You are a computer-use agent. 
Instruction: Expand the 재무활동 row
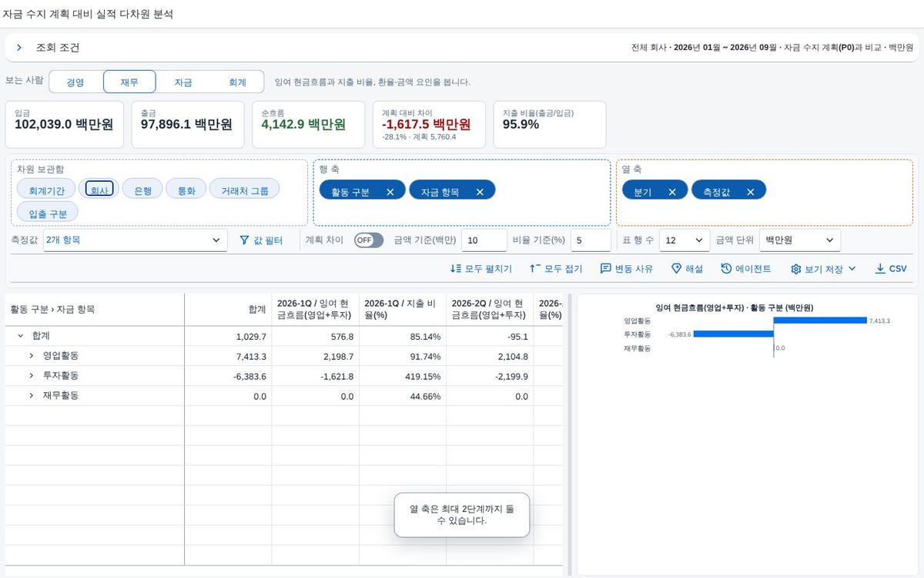click(x=32, y=396)
